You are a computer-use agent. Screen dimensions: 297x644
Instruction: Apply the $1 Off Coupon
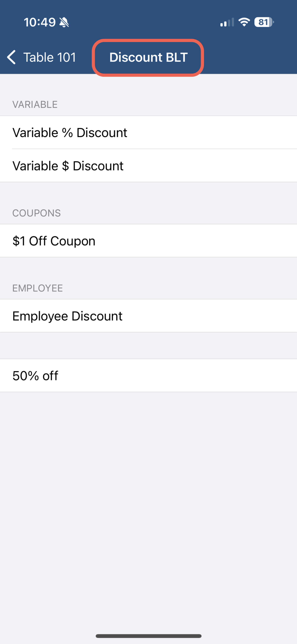point(148,241)
